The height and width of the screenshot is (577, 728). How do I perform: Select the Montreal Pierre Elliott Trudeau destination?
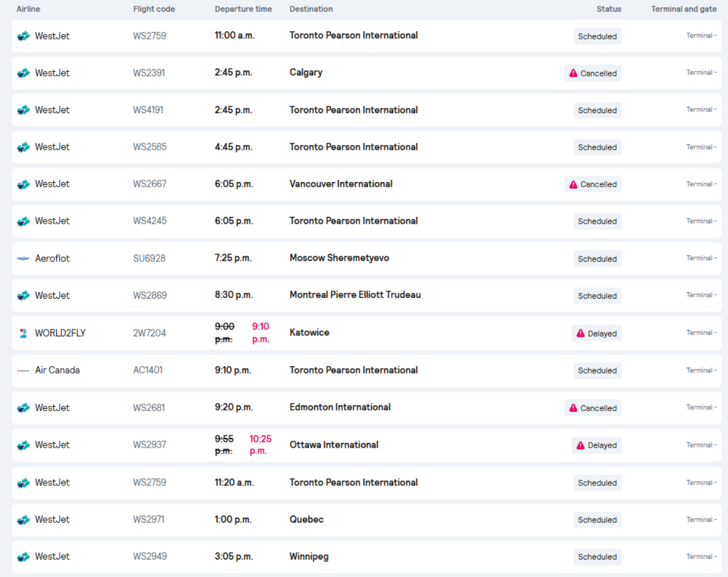tap(355, 295)
